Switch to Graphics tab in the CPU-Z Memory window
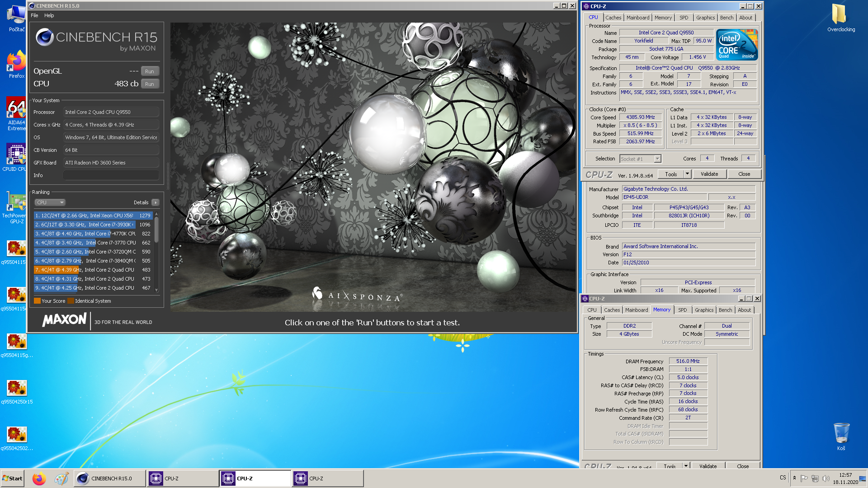Viewport: 868px width, 488px height. 704,310
